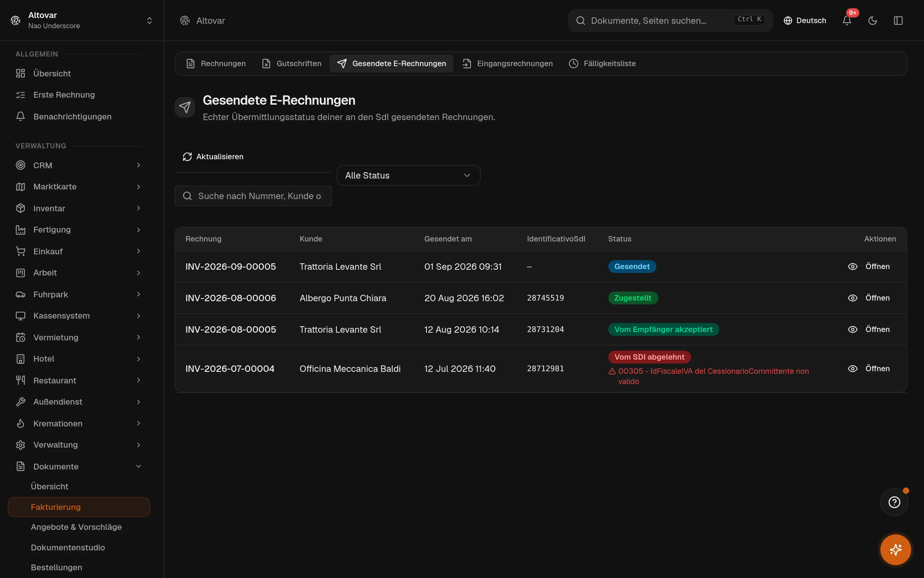Viewport: 924px width, 578px height.
Task: Switch to the Rechnungen tab
Action: [216, 64]
